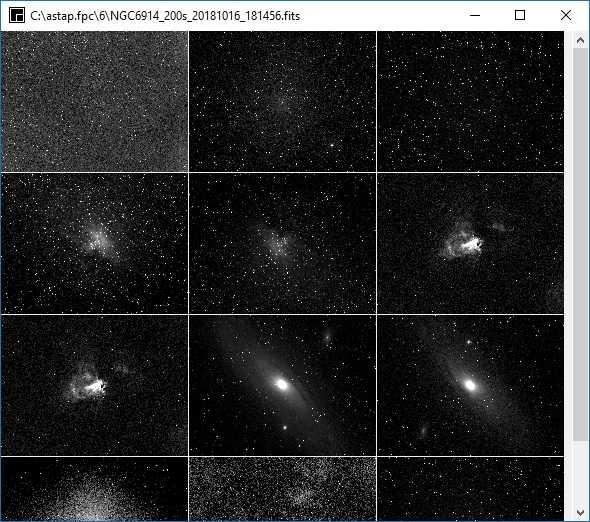This screenshot has height=522, width=590.
Task: Click the scrollbar down arrow
Action: 580,512
